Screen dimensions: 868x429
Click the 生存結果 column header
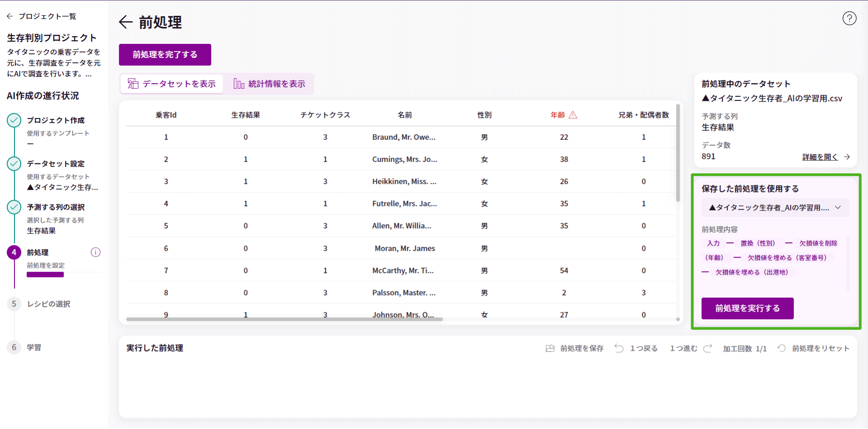tap(245, 115)
